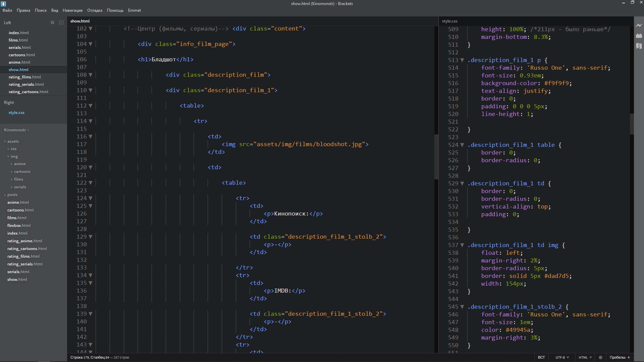The height and width of the screenshot is (362, 644).
Task: Click the cursor position status Строка 179
Action: click(x=90, y=357)
